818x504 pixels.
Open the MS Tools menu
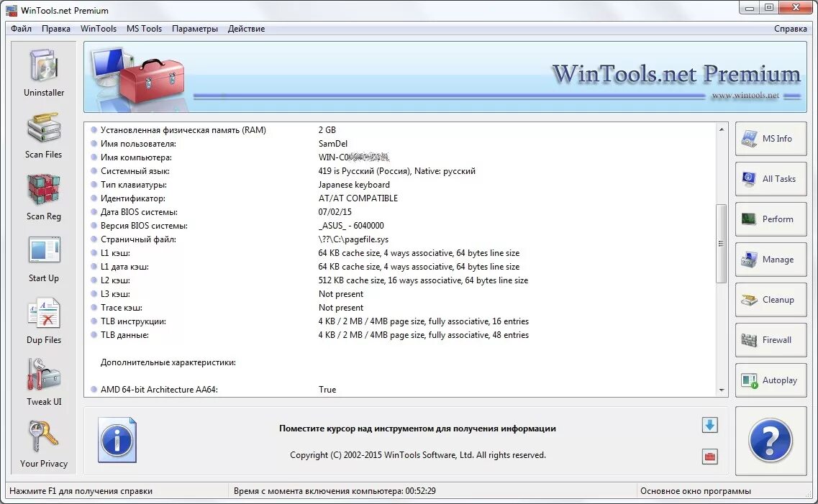144,29
